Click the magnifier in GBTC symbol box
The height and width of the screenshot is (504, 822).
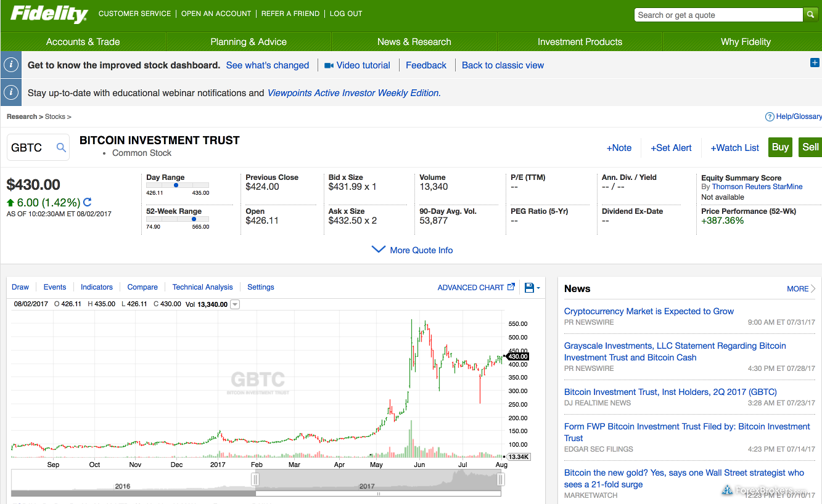tap(61, 147)
